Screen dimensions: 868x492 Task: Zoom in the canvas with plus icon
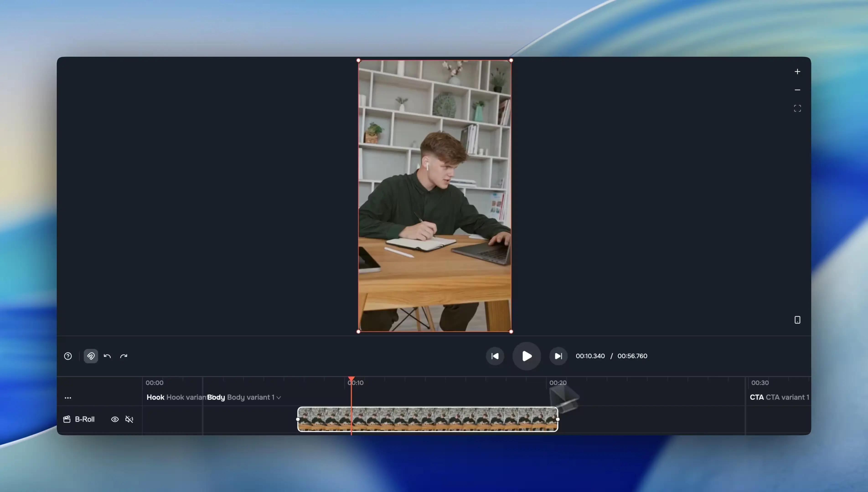click(x=797, y=72)
